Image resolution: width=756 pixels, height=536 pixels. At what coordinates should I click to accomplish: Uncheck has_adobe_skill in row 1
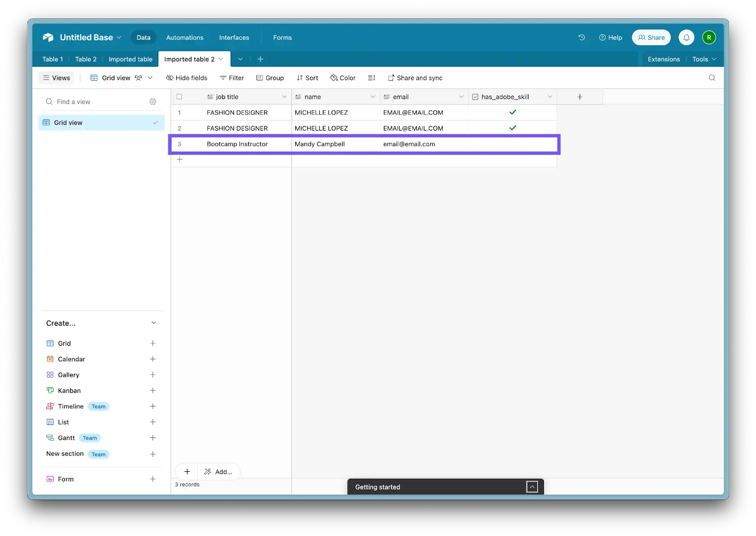pos(513,112)
